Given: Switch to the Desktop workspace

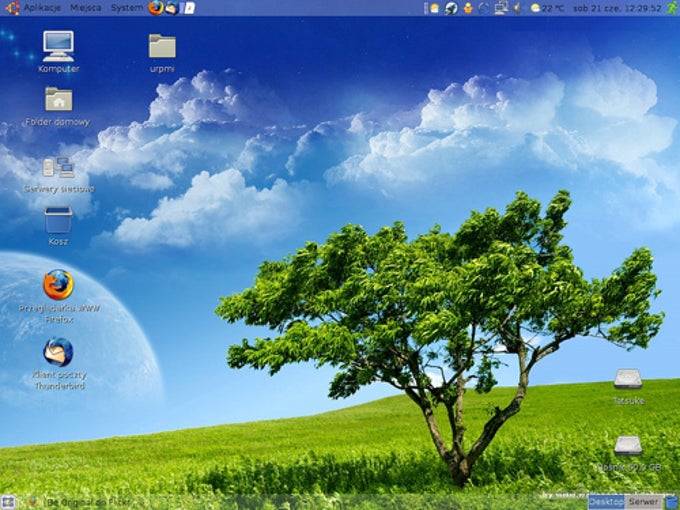Looking at the screenshot, I should [x=606, y=502].
